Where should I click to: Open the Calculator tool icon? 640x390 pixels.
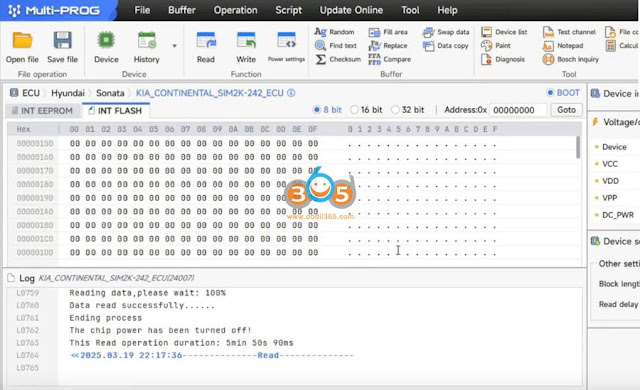611,46
